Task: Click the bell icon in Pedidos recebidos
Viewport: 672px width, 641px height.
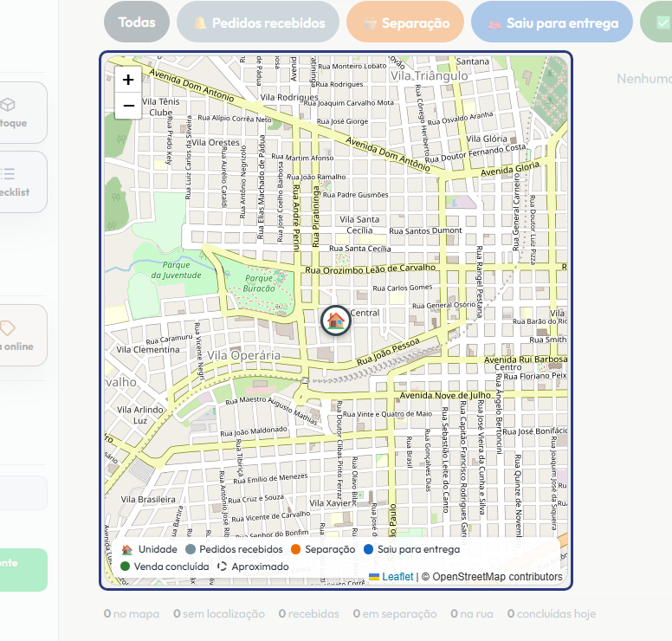Action: [x=199, y=23]
